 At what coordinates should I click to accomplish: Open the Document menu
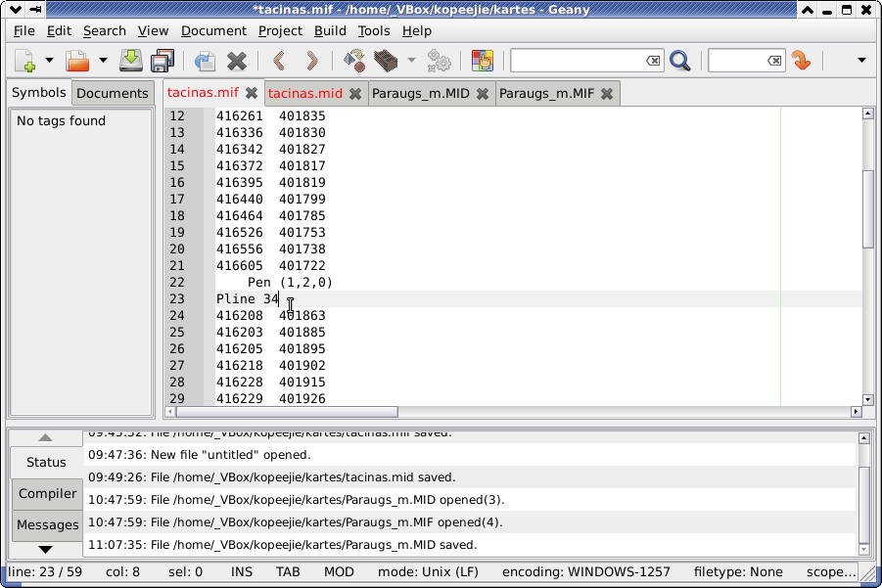coord(213,31)
